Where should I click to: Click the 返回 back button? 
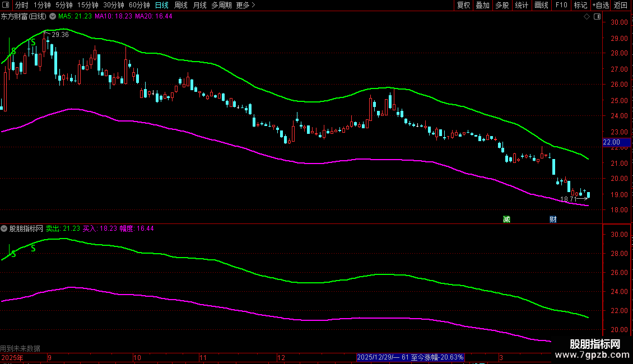click(x=621, y=5)
